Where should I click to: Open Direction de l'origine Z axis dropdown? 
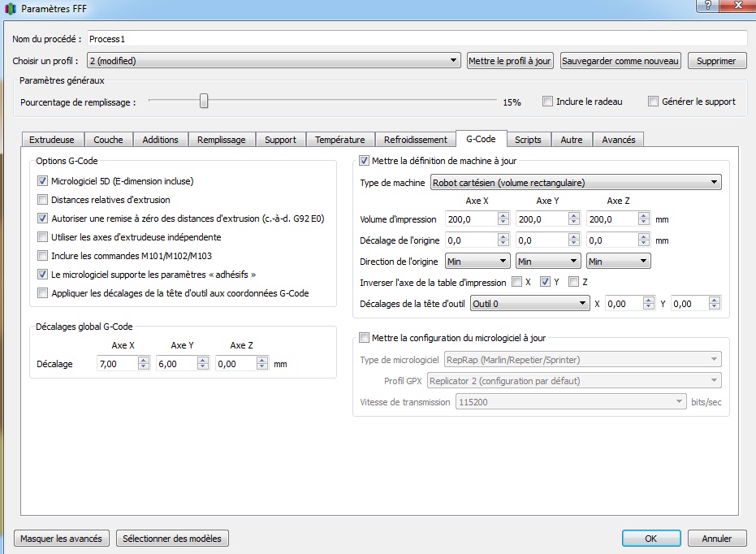coord(618,262)
